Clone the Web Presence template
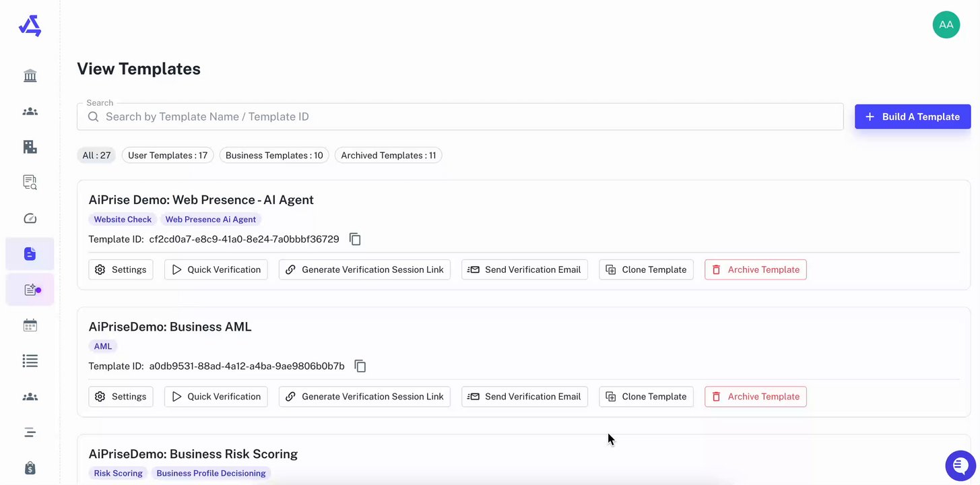Viewport: 980px width, 485px height. pos(646,269)
